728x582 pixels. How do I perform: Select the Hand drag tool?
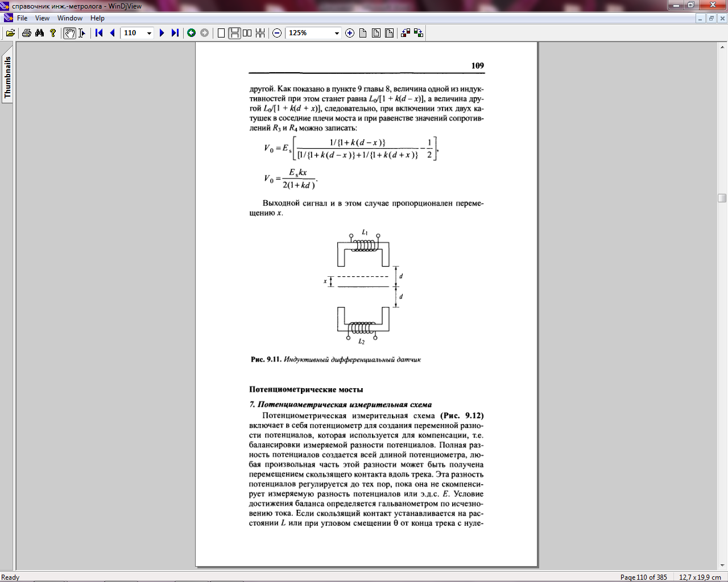point(69,33)
